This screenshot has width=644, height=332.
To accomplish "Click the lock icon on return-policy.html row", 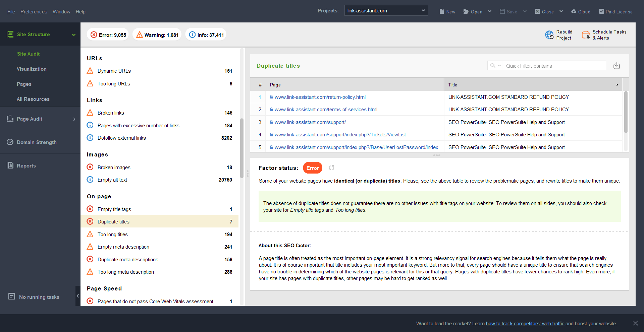I will click(271, 97).
